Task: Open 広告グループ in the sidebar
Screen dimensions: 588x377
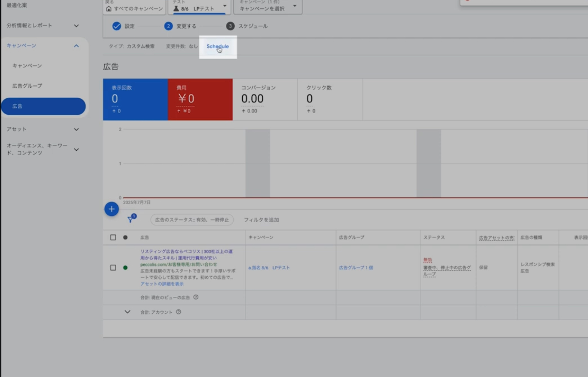Action: tap(27, 86)
